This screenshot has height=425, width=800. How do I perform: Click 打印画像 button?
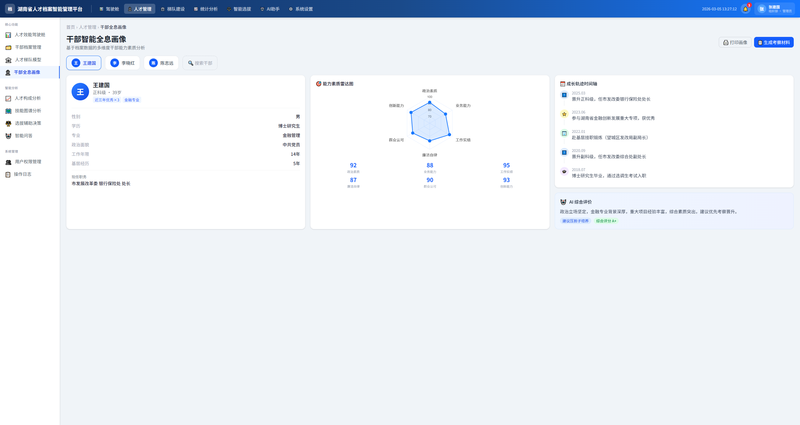coord(735,43)
